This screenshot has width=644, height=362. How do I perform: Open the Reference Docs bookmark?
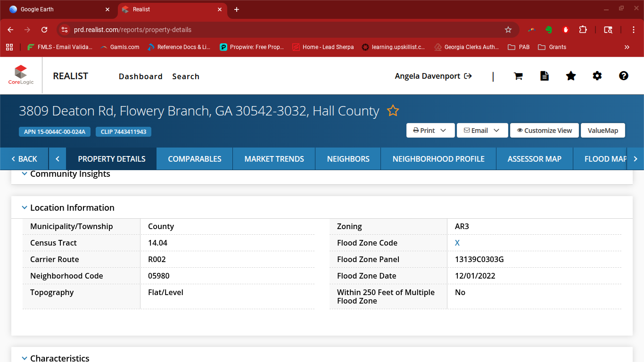(x=179, y=47)
